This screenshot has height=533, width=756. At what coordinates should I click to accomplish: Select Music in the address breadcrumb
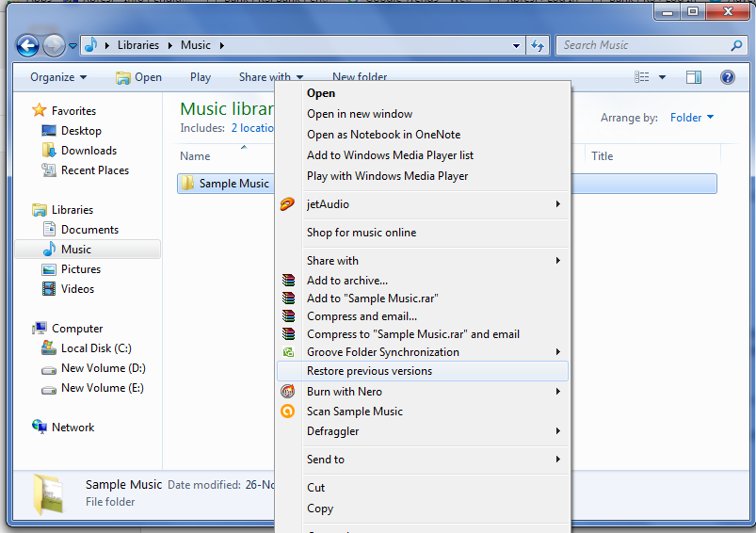tap(195, 45)
